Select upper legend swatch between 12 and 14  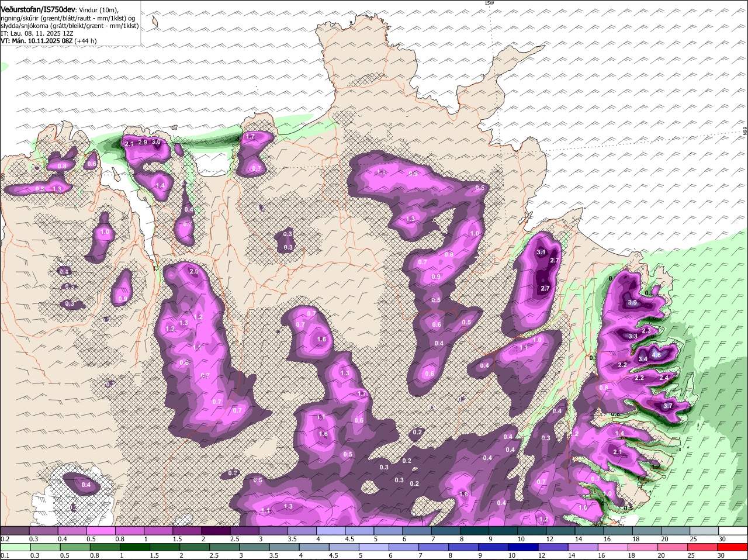click(x=561, y=531)
